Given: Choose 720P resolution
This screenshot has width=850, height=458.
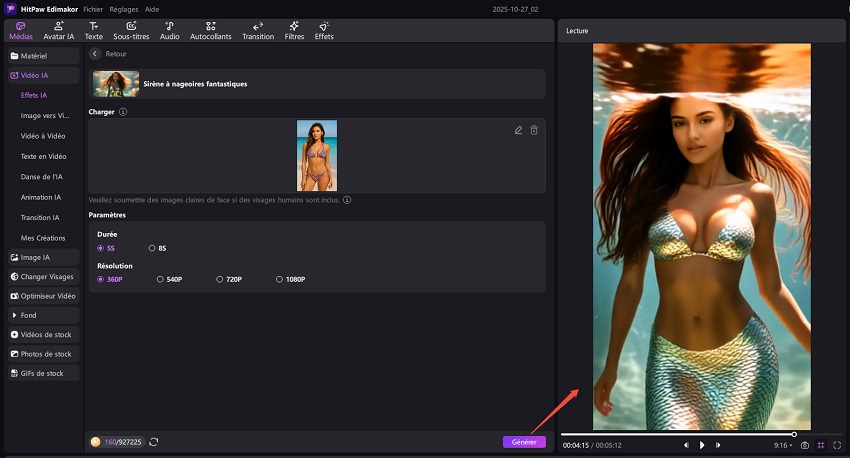Looking at the screenshot, I should pyautogui.click(x=226, y=279).
